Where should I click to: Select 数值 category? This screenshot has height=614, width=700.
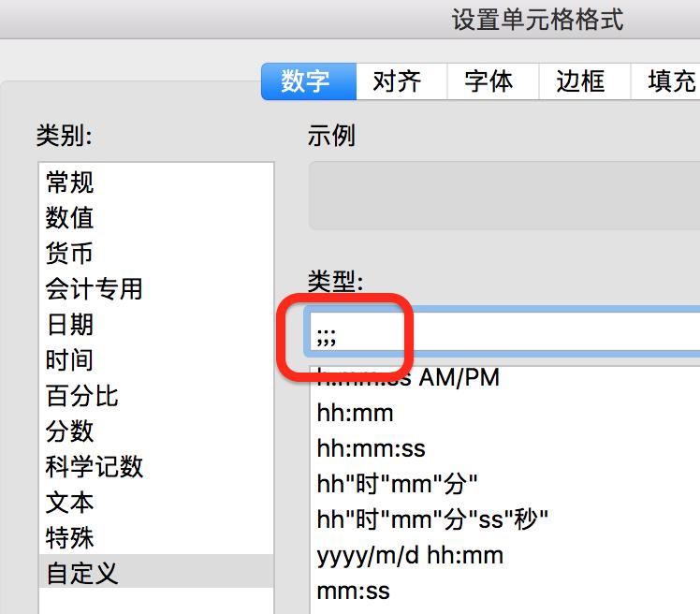point(156,217)
